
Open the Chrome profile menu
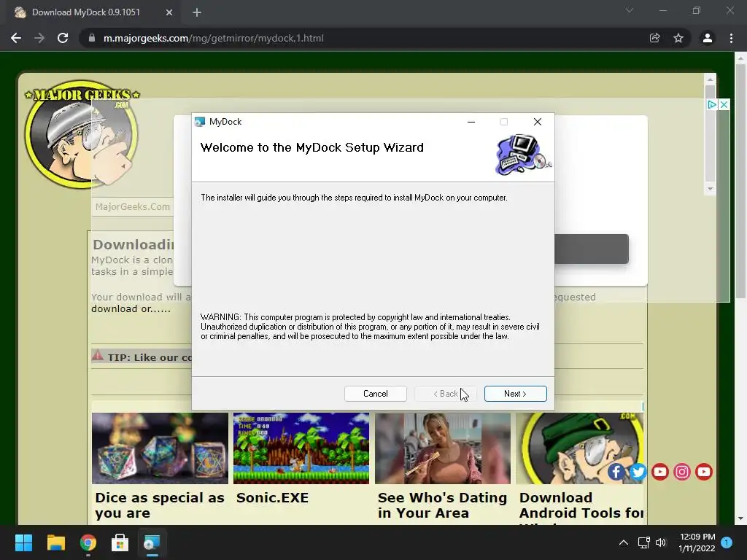click(x=708, y=38)
